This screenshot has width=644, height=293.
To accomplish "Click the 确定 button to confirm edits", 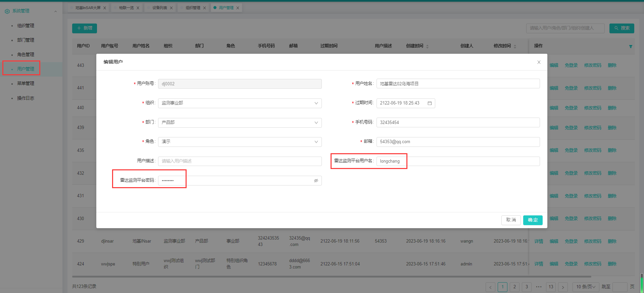I will 533,220.
